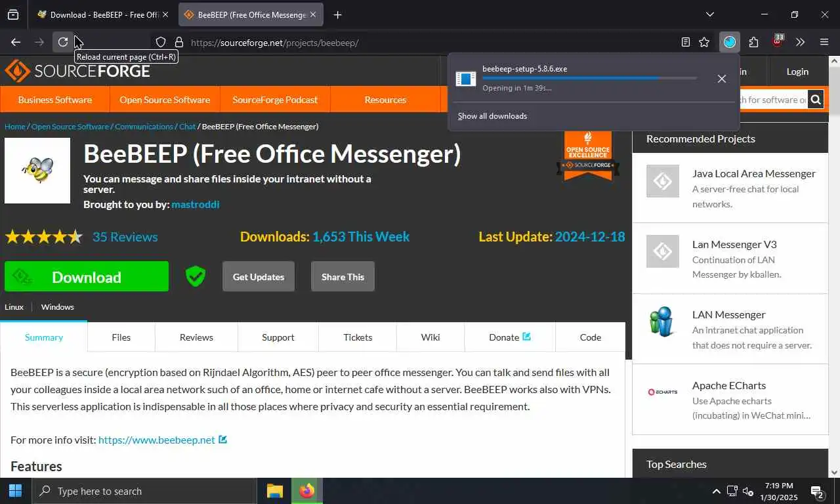Viewport: 840px width, 504px height.
Task: Open Windows Start menu
Action: tap(15, 491)
